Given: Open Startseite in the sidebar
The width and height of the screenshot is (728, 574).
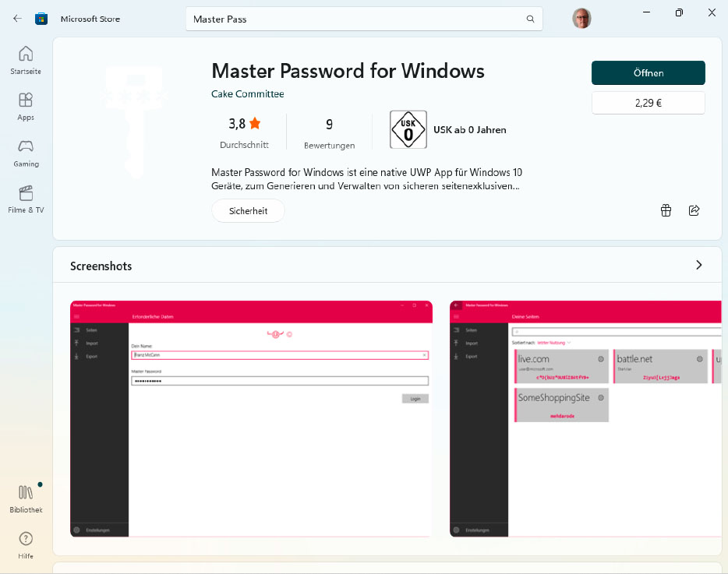Looking at the screenshot, I should tap(26, 60).
